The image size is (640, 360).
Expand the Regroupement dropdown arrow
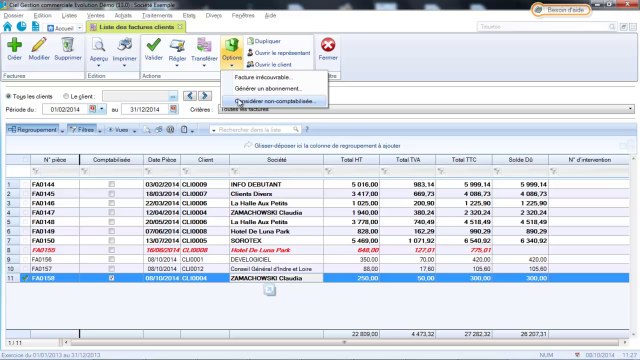tap(62, 131)
